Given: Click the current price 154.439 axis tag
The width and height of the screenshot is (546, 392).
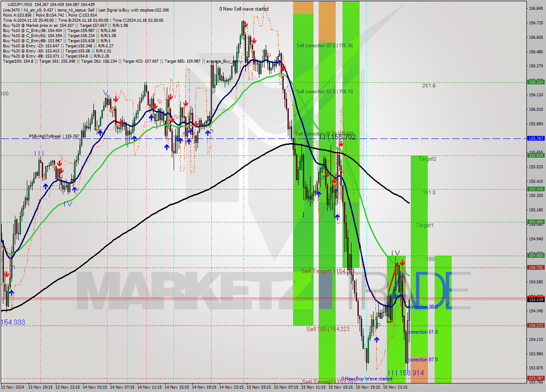Looking at the screenshot, I should pyautogui.click(x=536, y=300).
